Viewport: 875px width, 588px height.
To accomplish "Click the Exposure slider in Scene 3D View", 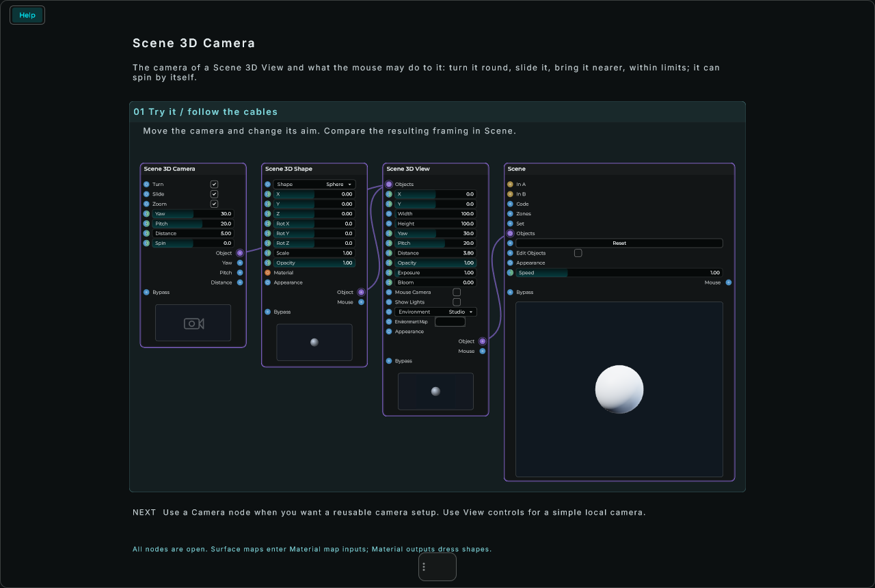I will [435, 273].
